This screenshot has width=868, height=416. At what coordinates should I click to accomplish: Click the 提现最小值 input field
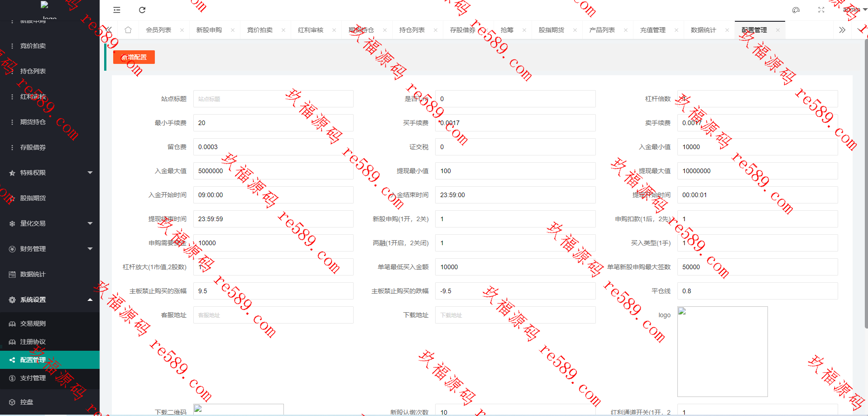pyautogui.click(x=515, y=171)
